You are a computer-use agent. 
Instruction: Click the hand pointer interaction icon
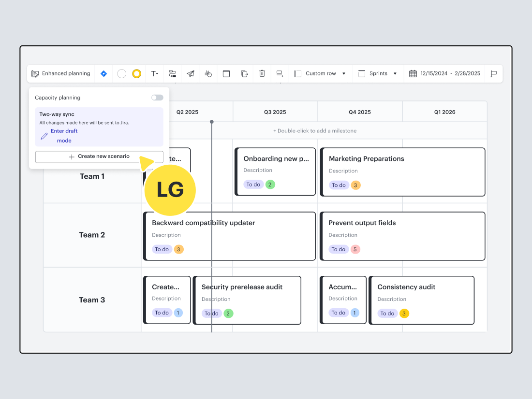tap(208, 73)
